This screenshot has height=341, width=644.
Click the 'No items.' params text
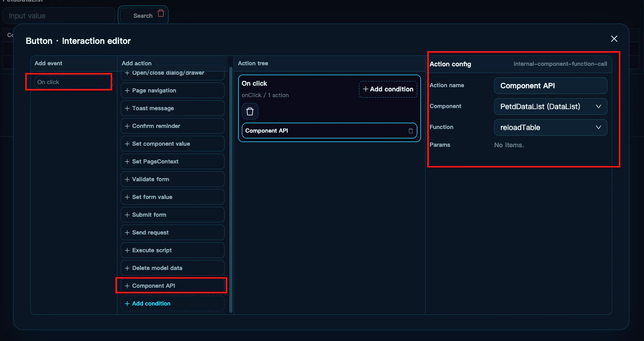pyautogui.click(x=509, y=145)
